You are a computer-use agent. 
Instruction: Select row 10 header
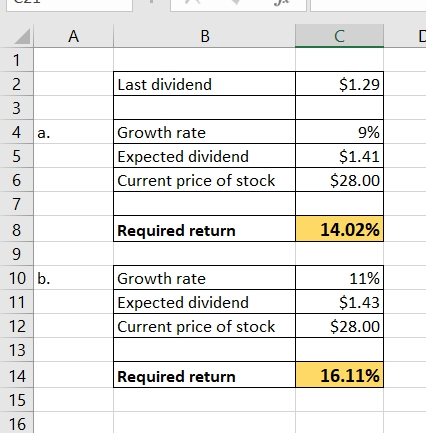16,278
